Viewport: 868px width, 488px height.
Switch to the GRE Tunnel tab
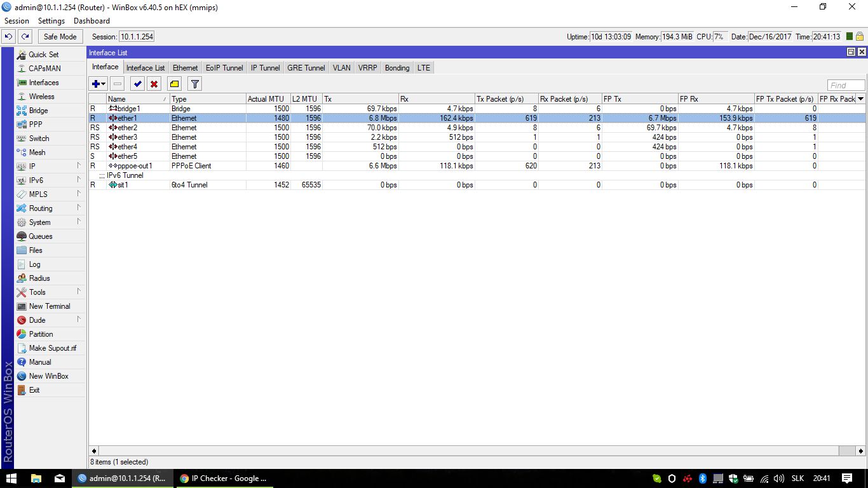point(306,68)
